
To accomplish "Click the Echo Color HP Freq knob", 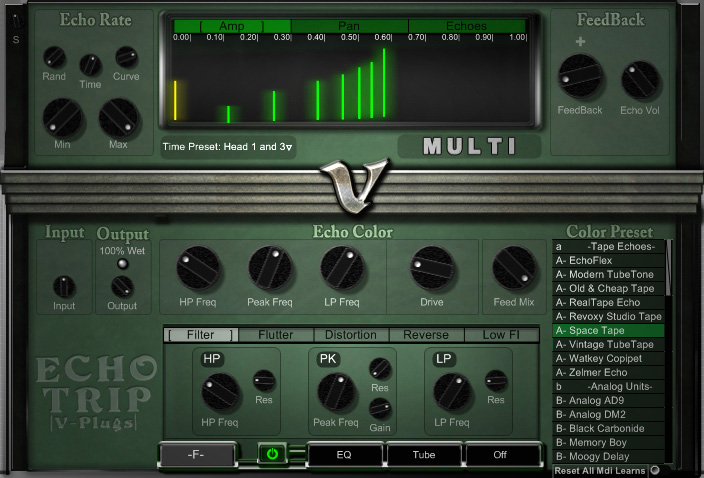I will point(198,268).
